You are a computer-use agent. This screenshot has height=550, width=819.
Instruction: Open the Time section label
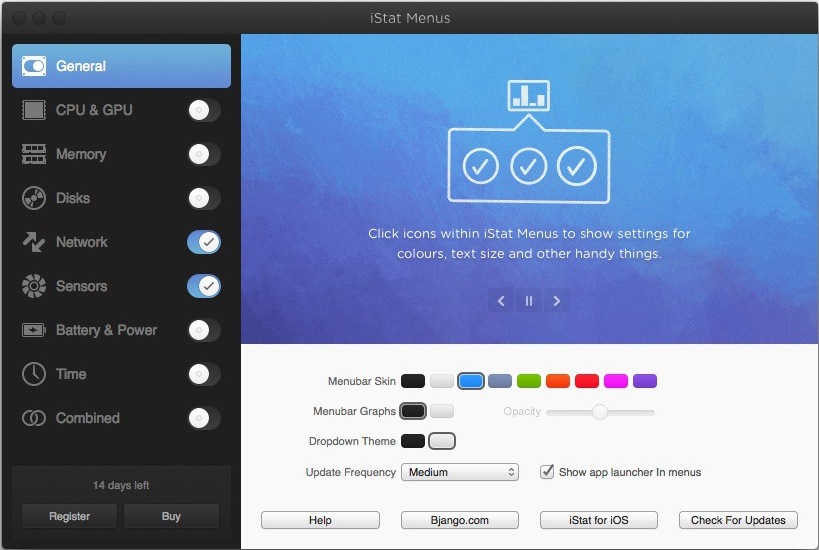[71, 374]
